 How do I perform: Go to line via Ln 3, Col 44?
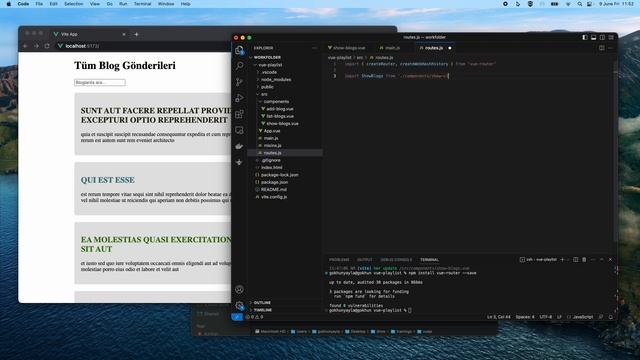pyautogui.click(x=498, y=317)
